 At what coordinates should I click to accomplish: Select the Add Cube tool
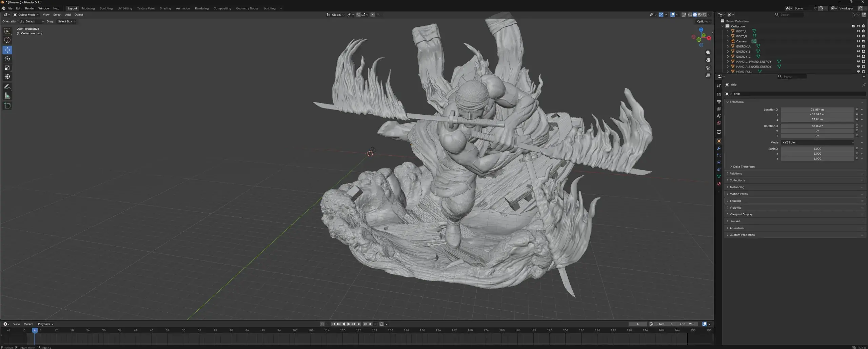point(7,106)
